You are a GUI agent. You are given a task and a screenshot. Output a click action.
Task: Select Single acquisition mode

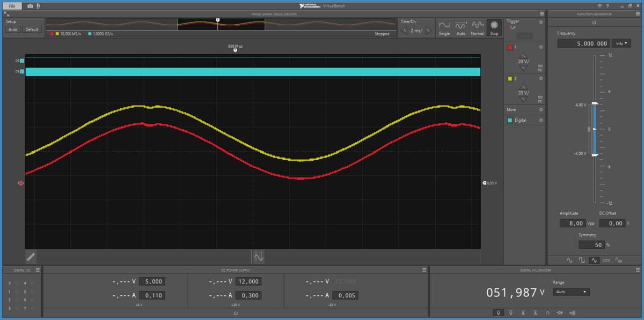(x=444, y=28)
